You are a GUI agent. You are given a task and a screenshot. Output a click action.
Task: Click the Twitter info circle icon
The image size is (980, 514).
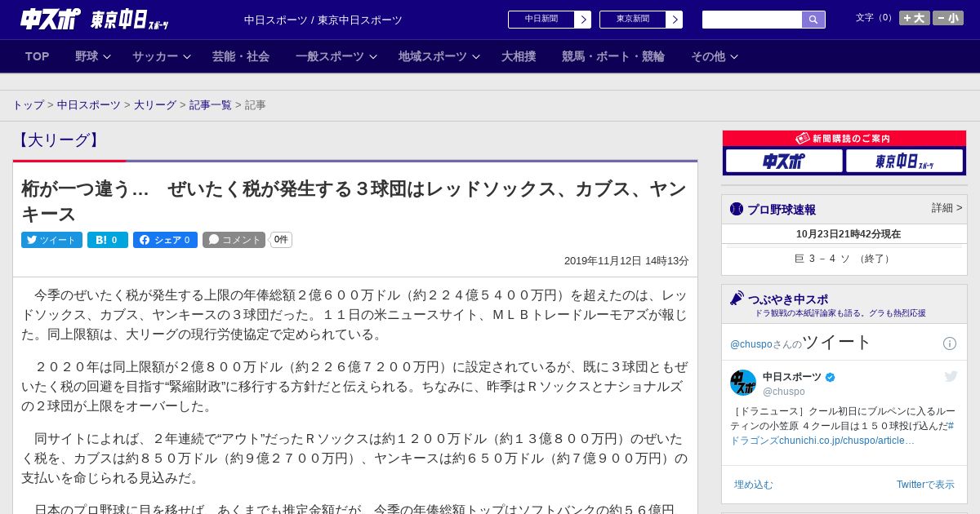pyautogui.click(x=950, y=343)
